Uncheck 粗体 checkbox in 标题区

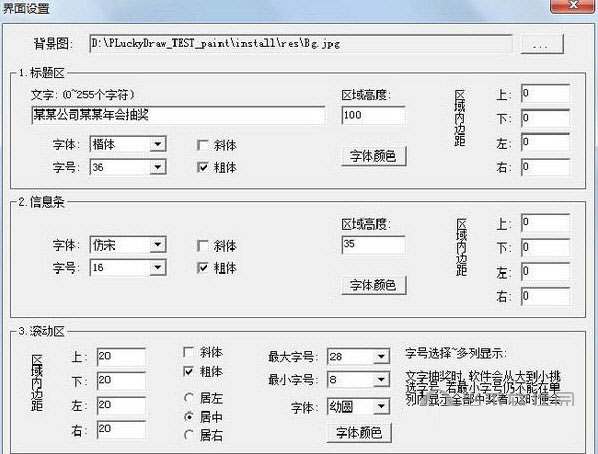coord(203,167)
